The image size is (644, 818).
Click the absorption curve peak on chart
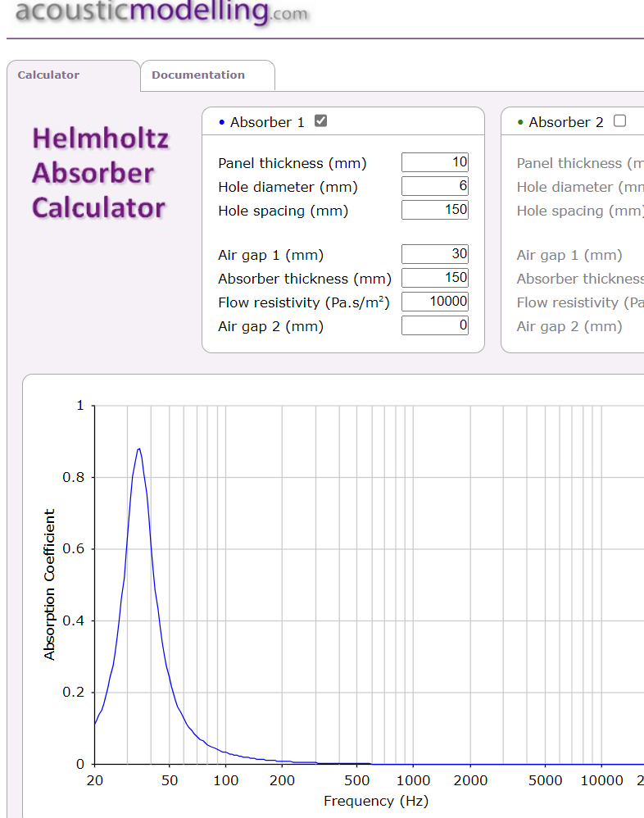139,449
